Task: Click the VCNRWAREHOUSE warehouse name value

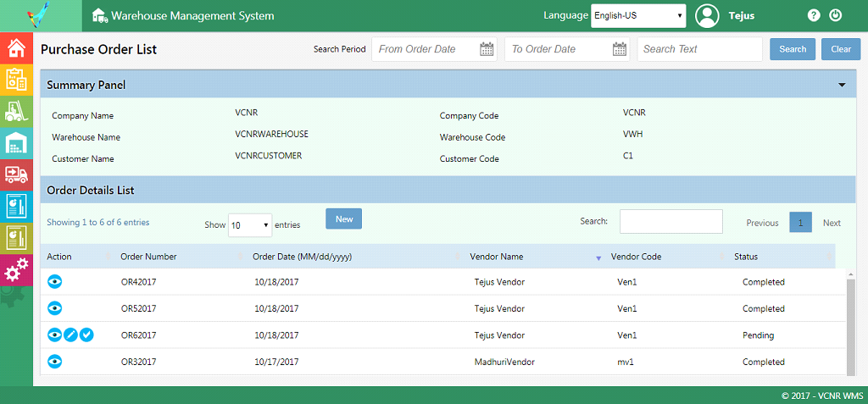Action: (x=272, y=134)
